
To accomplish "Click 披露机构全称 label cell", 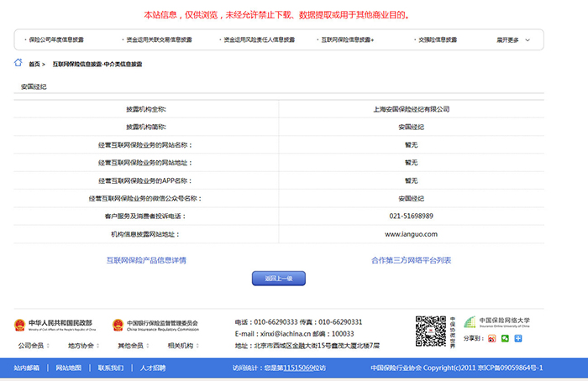I will coord(146,109).
